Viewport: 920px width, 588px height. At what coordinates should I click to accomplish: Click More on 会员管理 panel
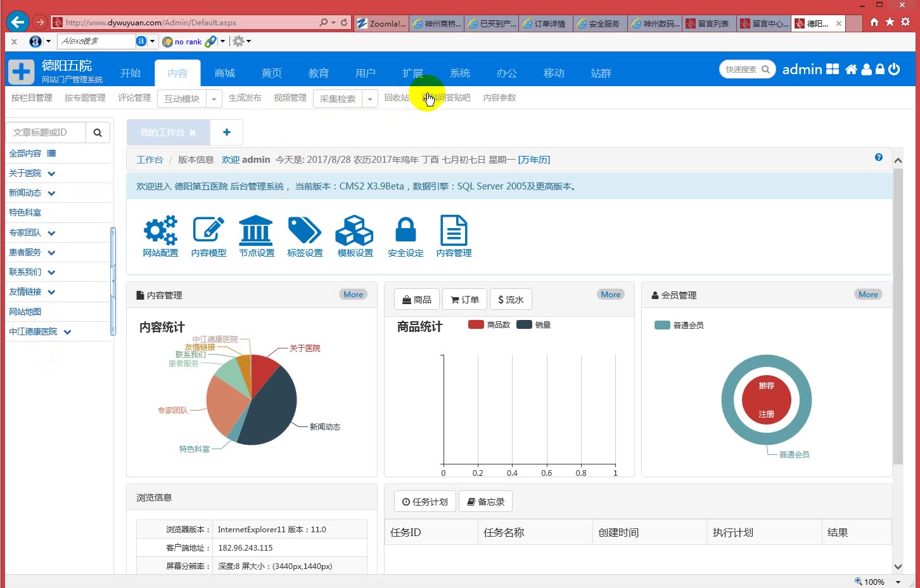coord(867,294)
